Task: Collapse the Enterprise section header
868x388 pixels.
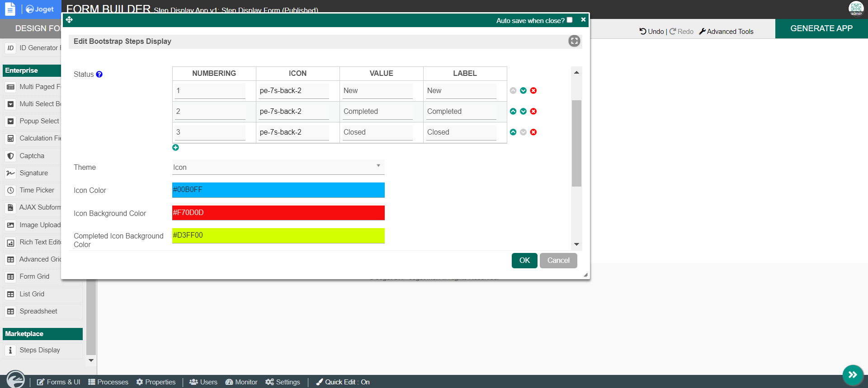Action: click(x=32, y=70)
